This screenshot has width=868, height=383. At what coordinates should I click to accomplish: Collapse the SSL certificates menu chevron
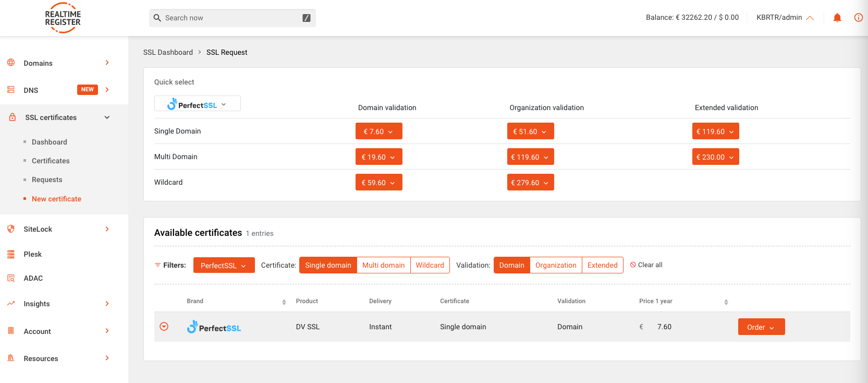(107, 117)
